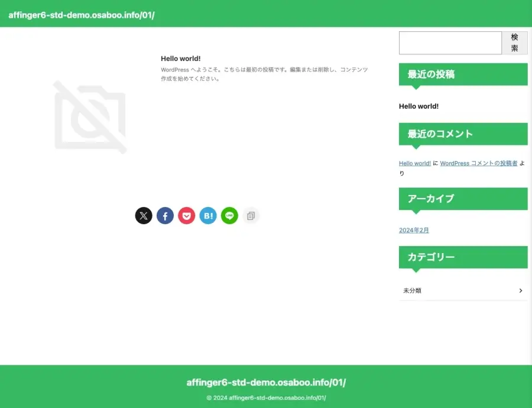The image size is (532, 408).
Task: Share the post via LINE
Action: pos(229,215)
